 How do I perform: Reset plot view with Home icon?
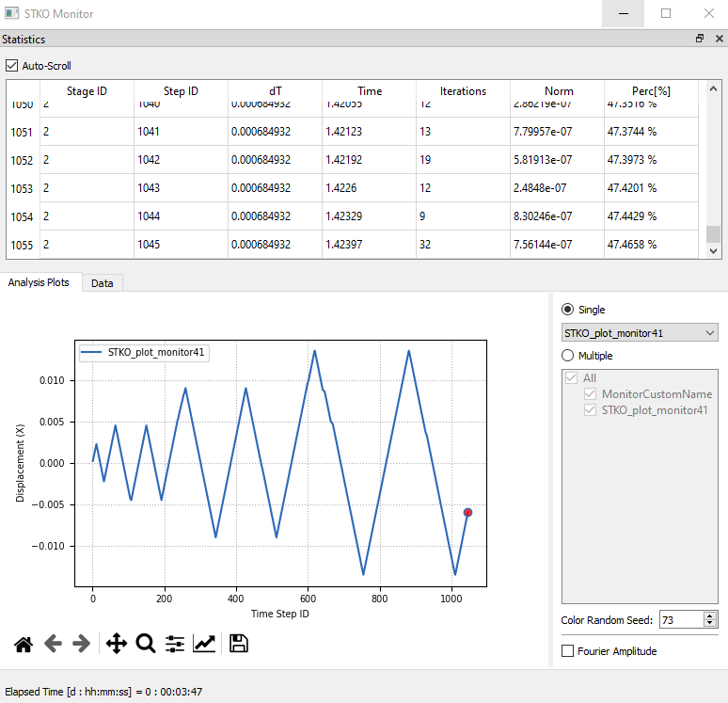click(24, 644)
